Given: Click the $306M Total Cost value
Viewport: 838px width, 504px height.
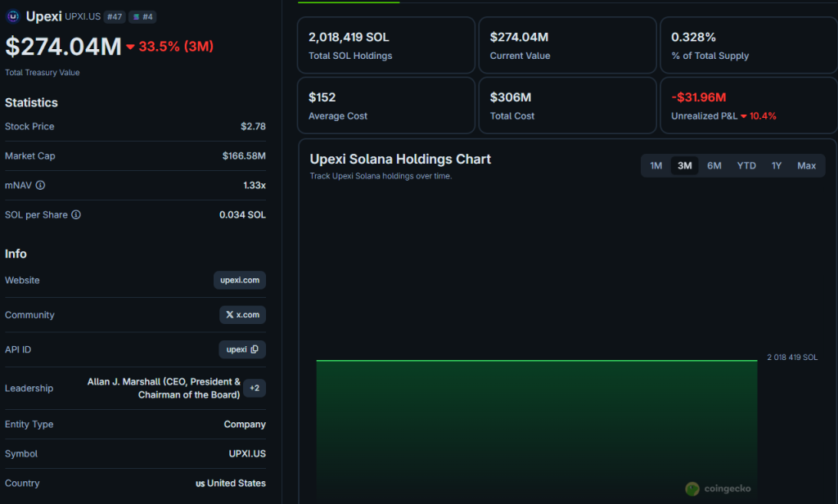Looking at the screenshot, I should (x=511, y=97).
